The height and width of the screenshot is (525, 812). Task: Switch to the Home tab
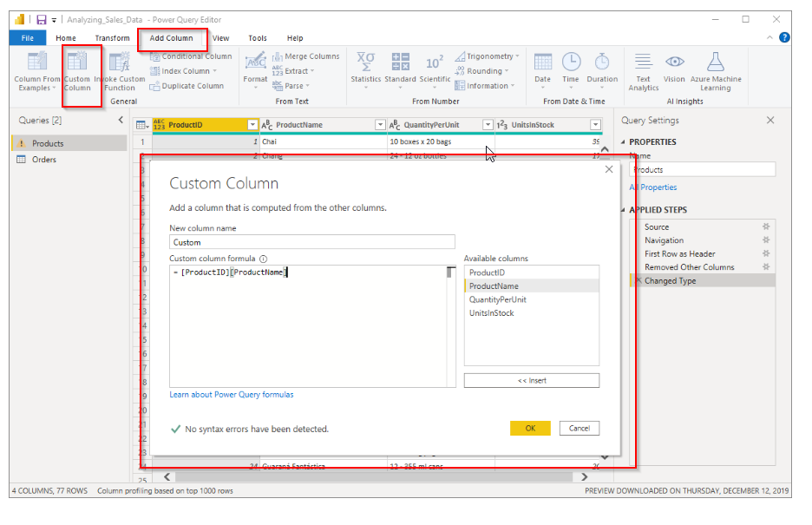point(66,38)
